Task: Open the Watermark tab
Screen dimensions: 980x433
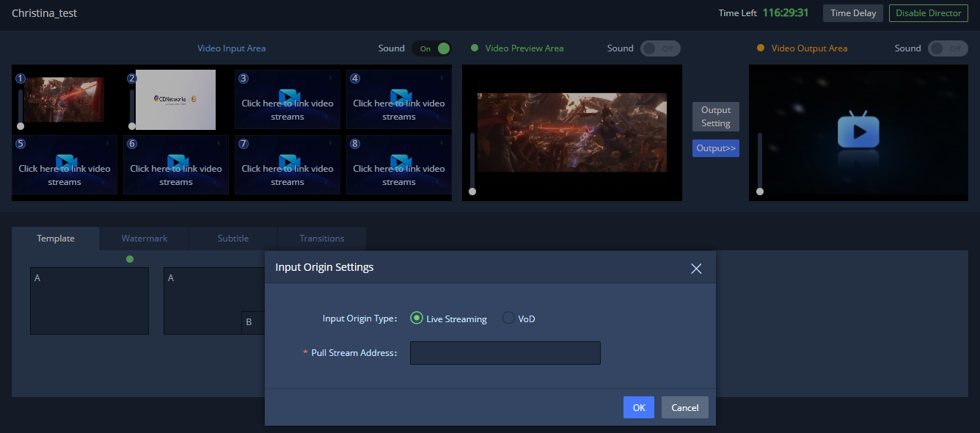Action: [145, 239]
